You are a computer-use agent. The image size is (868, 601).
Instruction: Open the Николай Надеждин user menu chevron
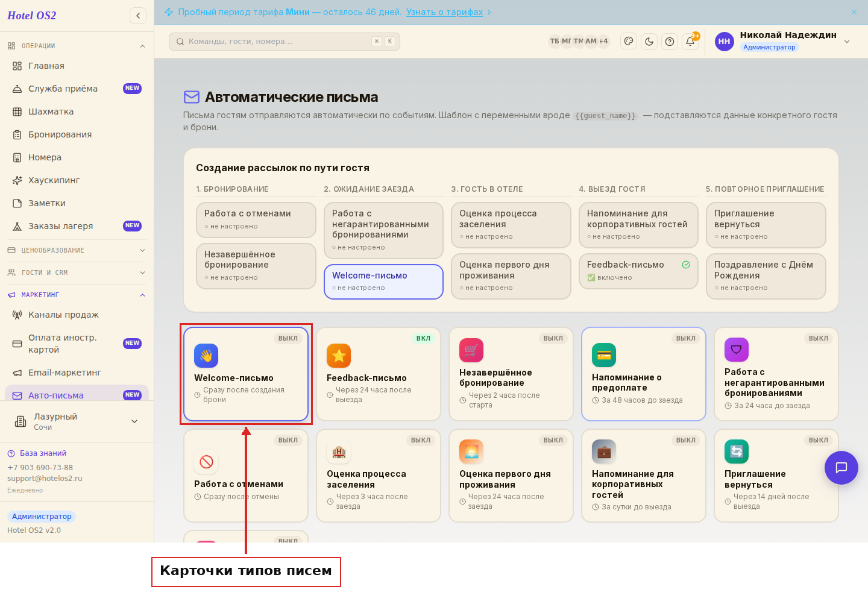click(847, 42)
